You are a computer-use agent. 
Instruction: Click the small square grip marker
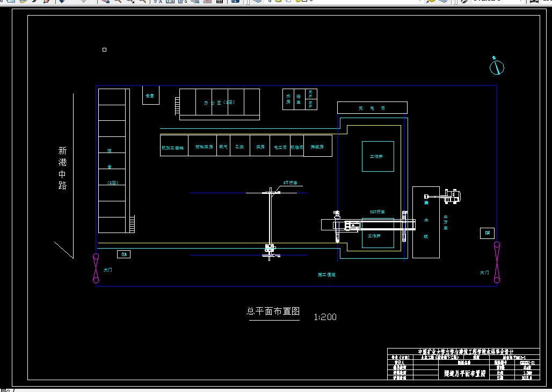tap(105, 49)
